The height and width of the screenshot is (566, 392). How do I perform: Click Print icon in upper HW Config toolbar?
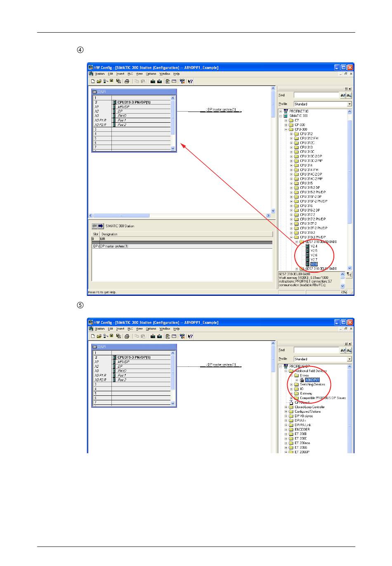[127, 81]
